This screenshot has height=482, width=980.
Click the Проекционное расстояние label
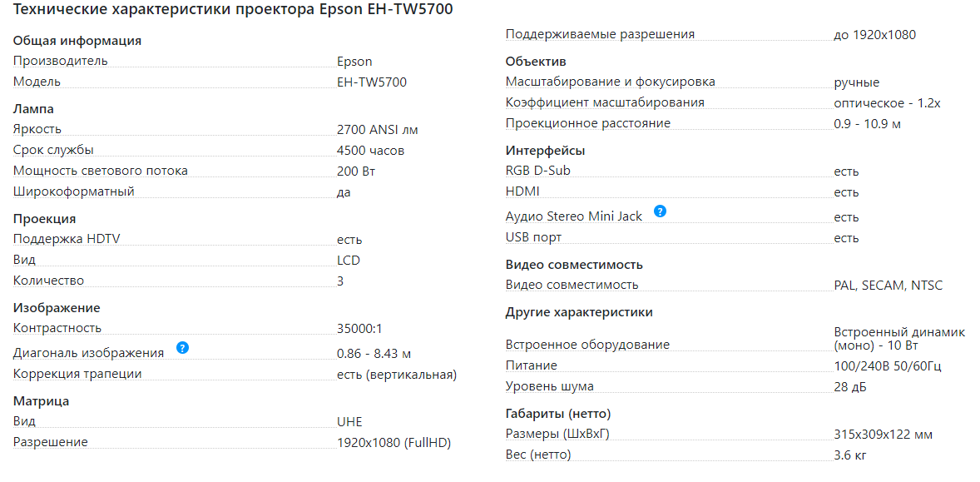[x=588, y=124]
